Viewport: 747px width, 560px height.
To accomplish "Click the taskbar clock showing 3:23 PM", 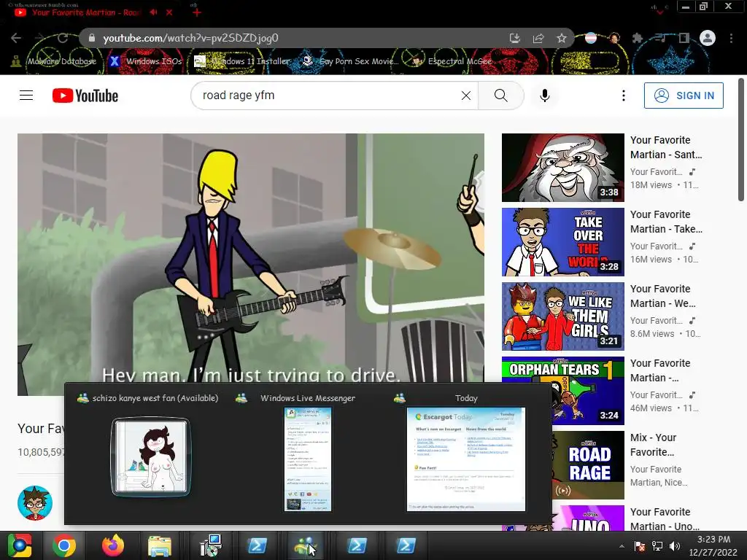I will (x=713, y=545).
